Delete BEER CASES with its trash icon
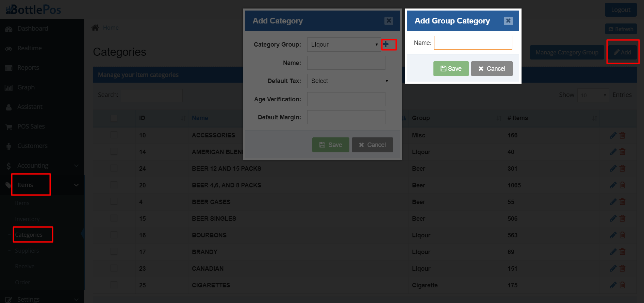 pos(622,202)
